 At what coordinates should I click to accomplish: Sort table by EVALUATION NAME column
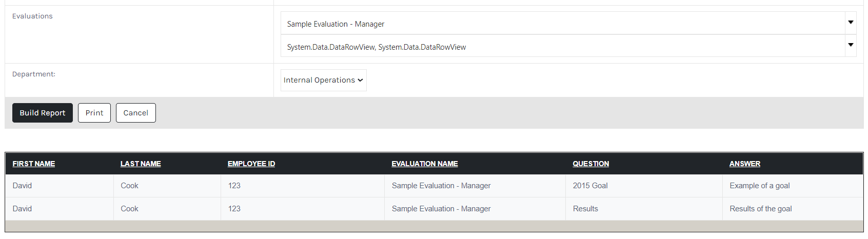[425, 164]
